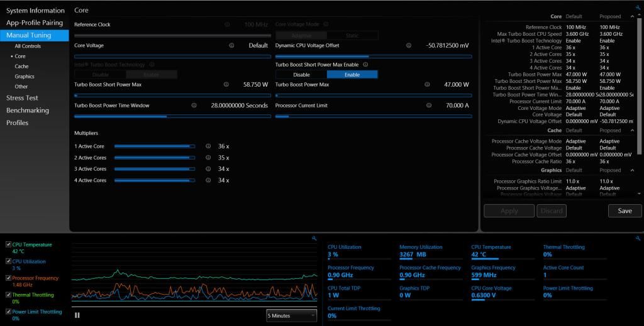Select Other under Manual Tuning

point(21,87)
